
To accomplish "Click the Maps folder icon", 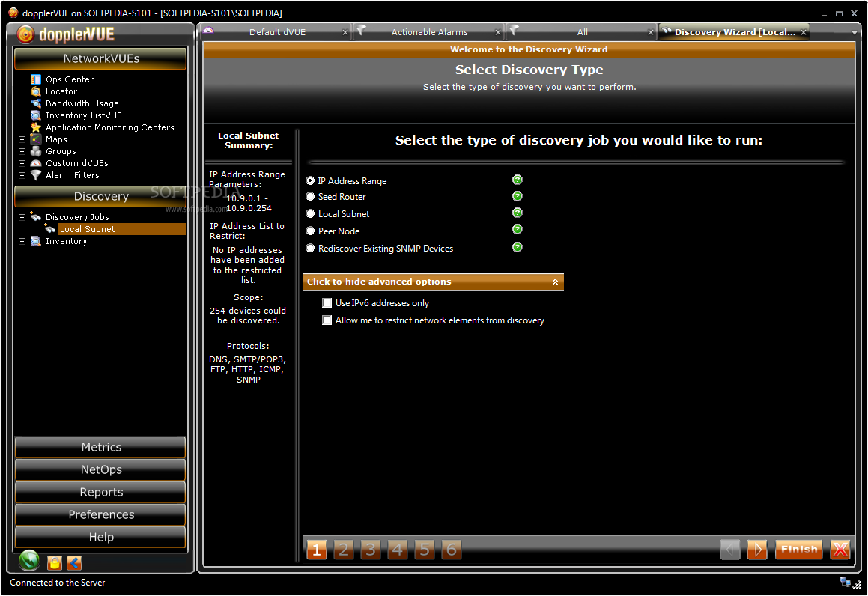I will pyautogui.click(x=36, y=139).
